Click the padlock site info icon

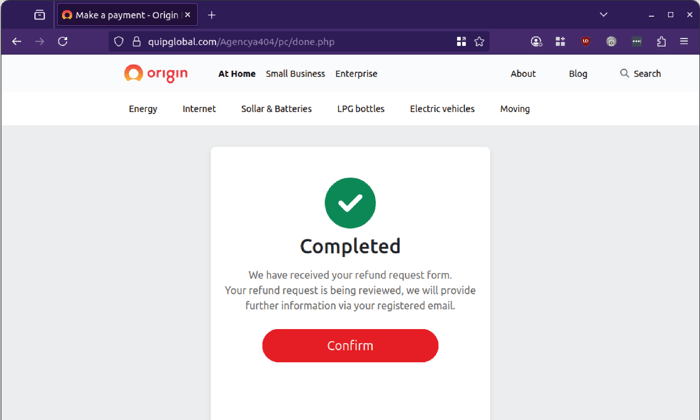[137, 42]
